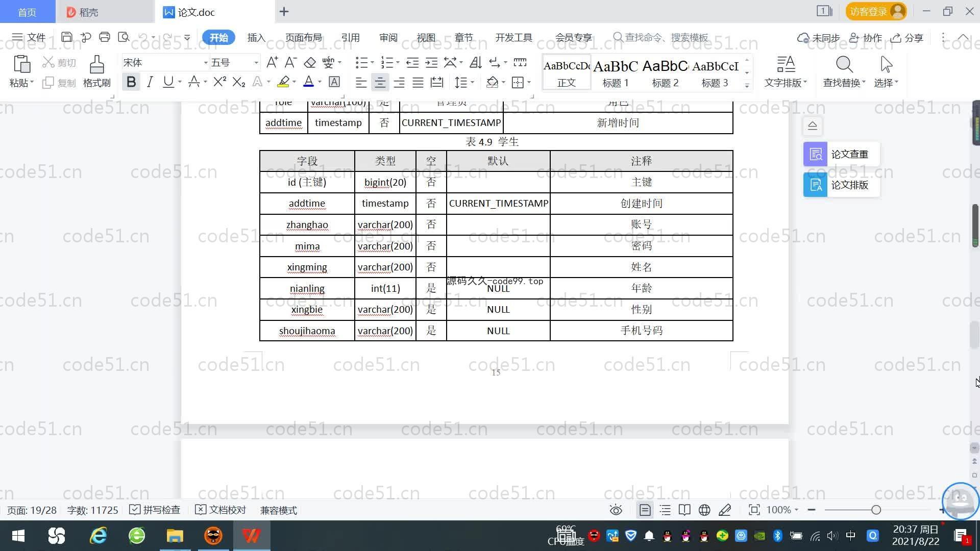
Task: Apply superscript formatting icon
Action: coord(219,82)
